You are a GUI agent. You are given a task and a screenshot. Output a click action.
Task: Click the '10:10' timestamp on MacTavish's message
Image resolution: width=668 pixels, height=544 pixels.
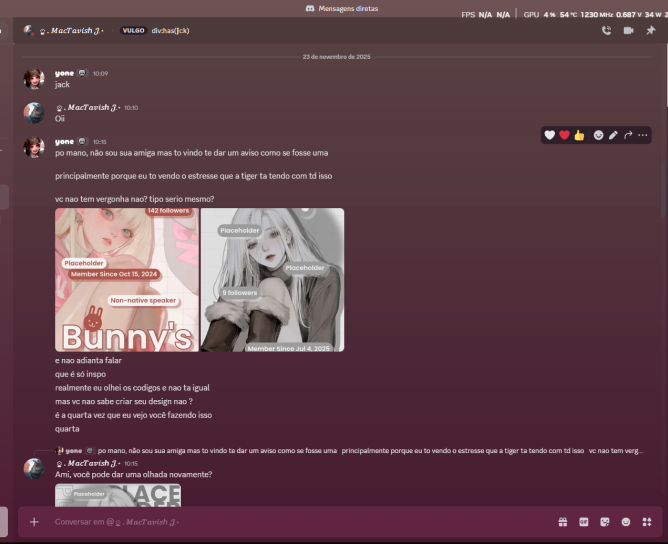[131, 108]
